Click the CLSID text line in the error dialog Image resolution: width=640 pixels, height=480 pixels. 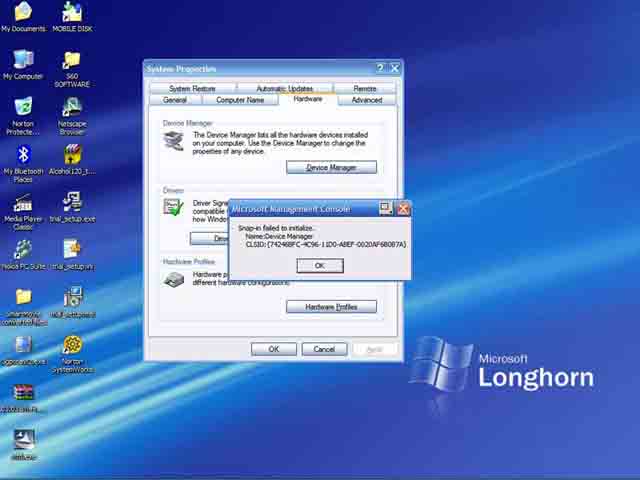326,244
